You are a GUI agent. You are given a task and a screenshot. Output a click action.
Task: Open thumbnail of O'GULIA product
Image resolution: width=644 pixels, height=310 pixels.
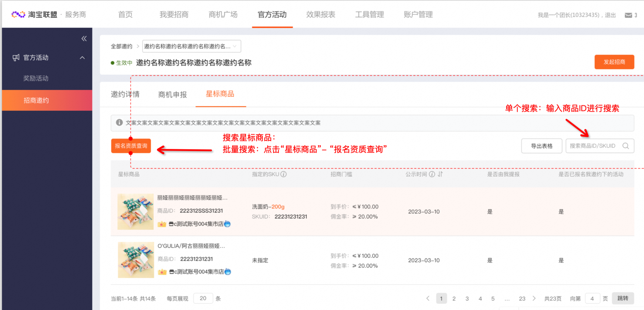coord(136,260)
